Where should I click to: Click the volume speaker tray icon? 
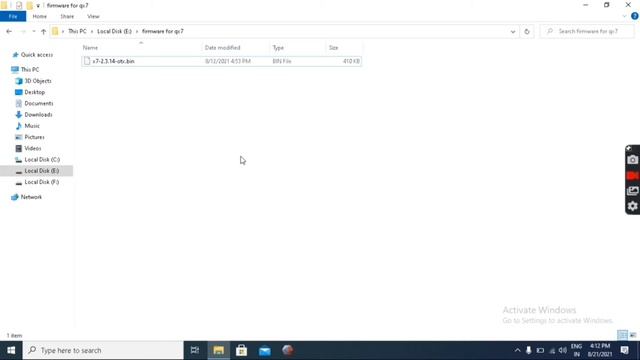pyautogui.click(x=563, y=350)
